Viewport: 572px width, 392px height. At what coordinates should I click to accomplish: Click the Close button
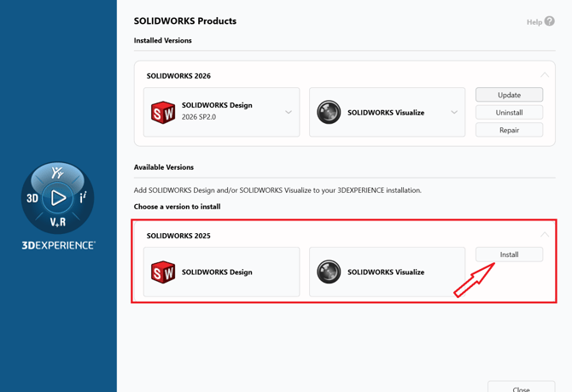(x=522, y=387)
